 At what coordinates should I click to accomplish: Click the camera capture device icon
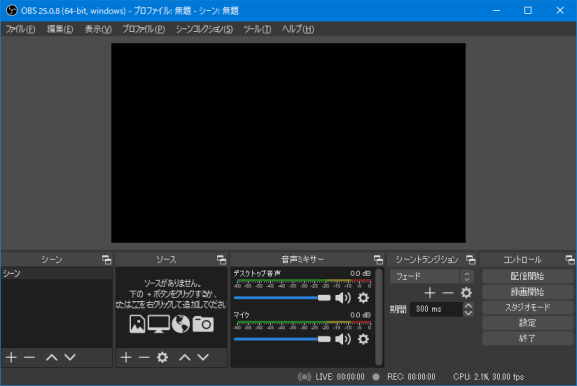pyautogui.click(x=203, y=324)
